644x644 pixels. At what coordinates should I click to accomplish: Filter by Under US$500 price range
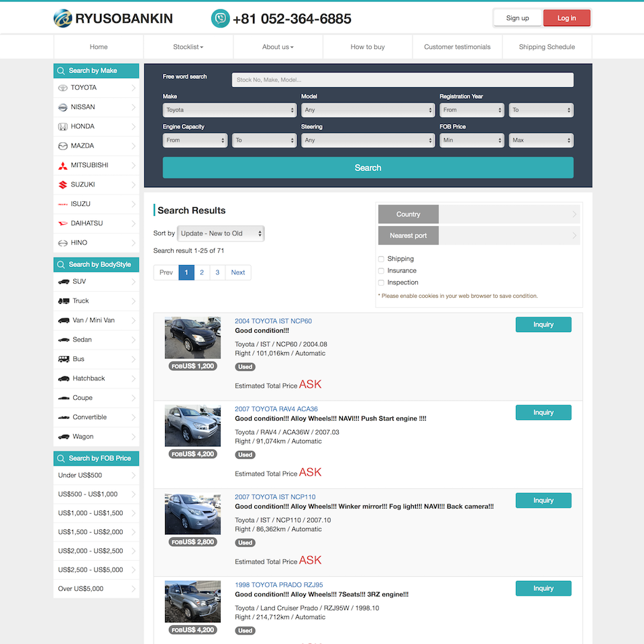click(x=96, y=475)
